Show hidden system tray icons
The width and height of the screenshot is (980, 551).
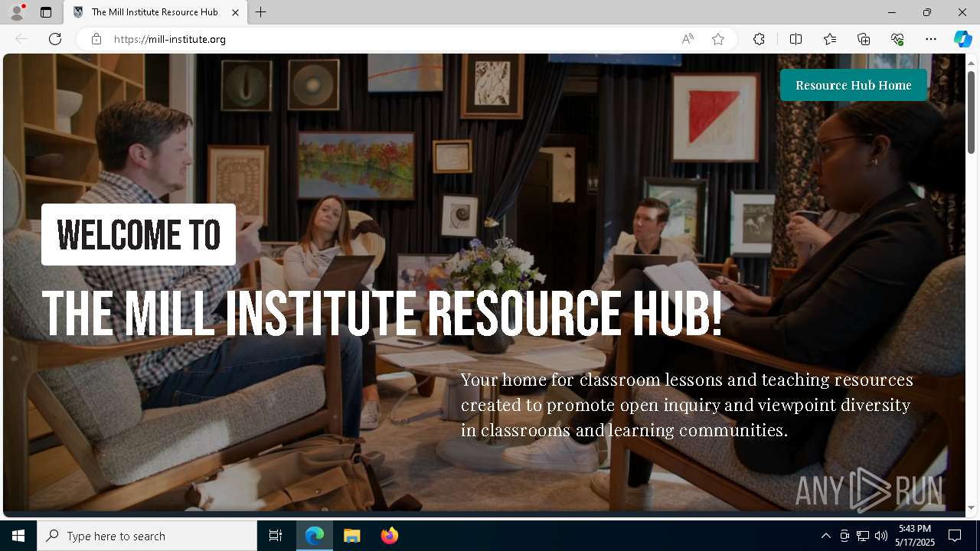click(x=825, y=536)
